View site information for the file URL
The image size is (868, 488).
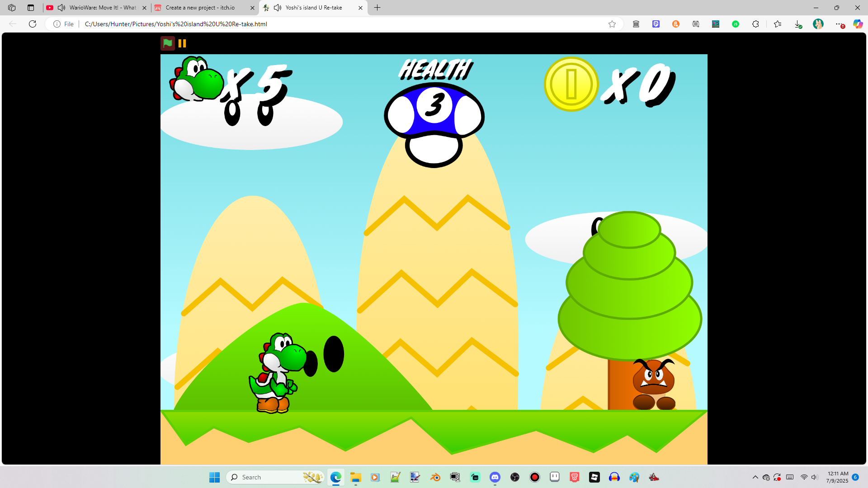click(x=63, y=24)
